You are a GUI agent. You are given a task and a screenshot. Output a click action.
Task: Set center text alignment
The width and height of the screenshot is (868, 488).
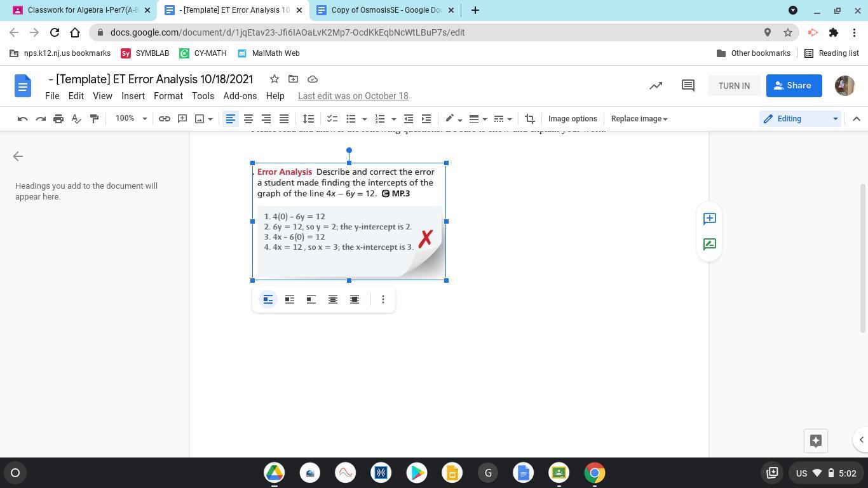[x=248, y=119]
